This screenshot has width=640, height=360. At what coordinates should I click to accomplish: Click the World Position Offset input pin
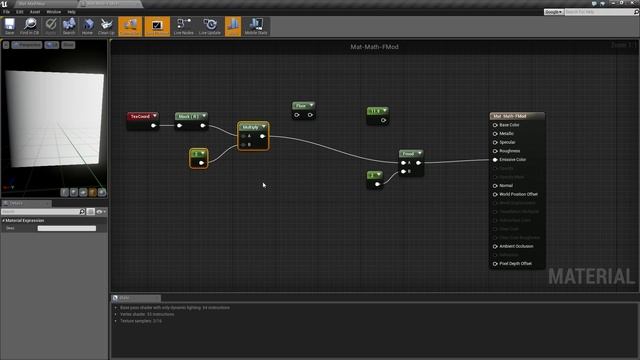(x=495, y=194)
